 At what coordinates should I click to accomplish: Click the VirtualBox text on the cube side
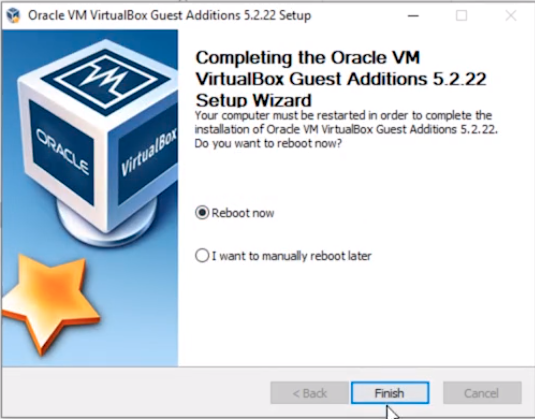(148, 152)
